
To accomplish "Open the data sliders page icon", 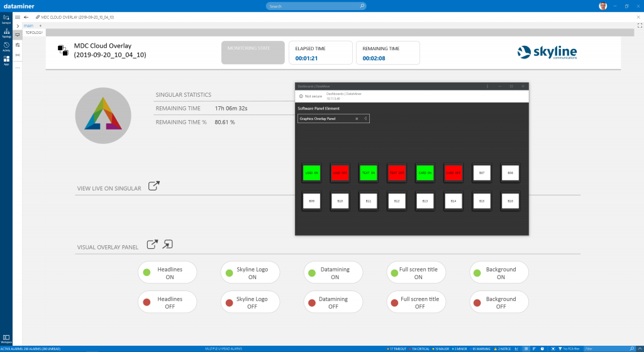I will tap(18, 45).
